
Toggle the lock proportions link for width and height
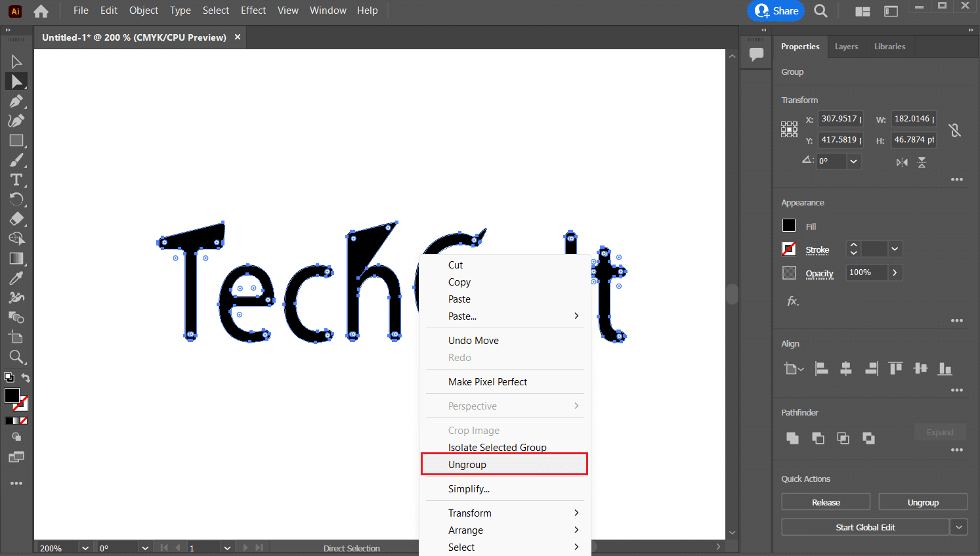[955, 130]
